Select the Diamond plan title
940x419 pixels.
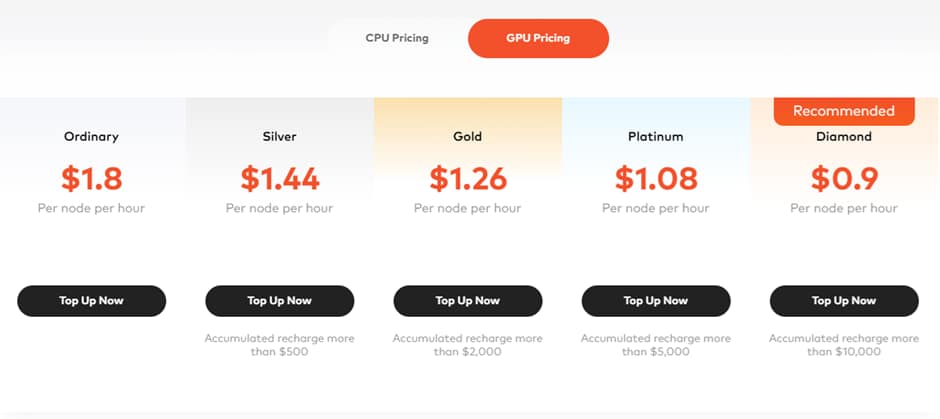click(x=844, y=136)
